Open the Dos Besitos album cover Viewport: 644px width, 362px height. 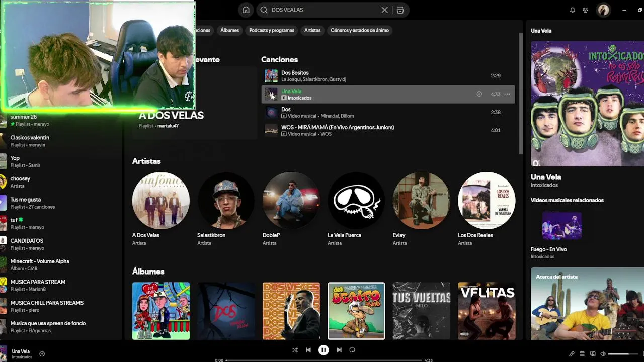coord(161,311)
